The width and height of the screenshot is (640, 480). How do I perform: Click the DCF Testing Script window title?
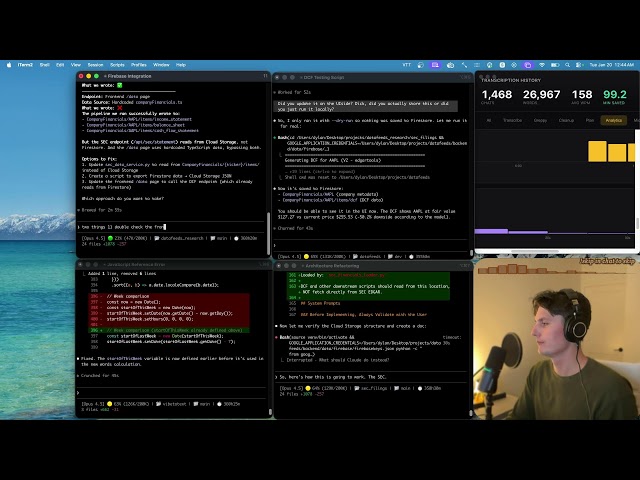click(324, 78)
